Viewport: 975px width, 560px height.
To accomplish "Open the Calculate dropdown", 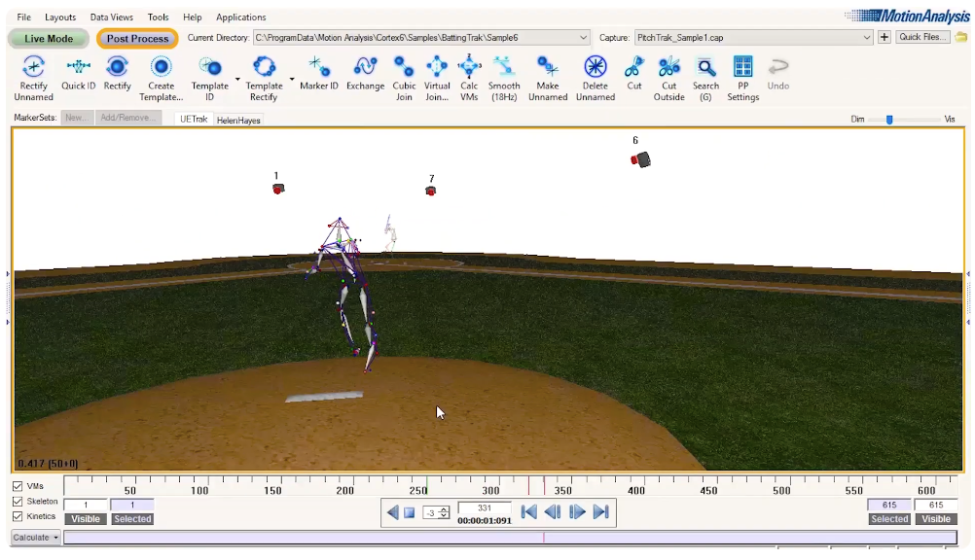I will [34, 537].
